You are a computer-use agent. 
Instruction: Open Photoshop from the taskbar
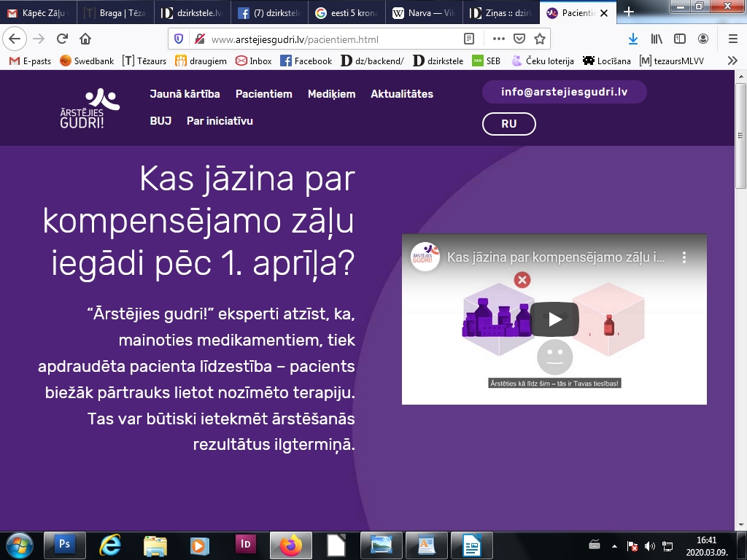click(64, 545)
